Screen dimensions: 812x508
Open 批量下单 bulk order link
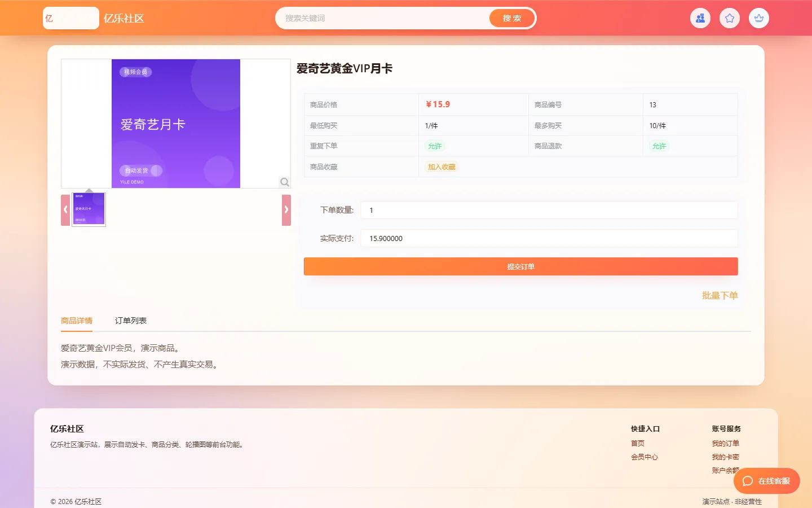click(x=720, y=296)
